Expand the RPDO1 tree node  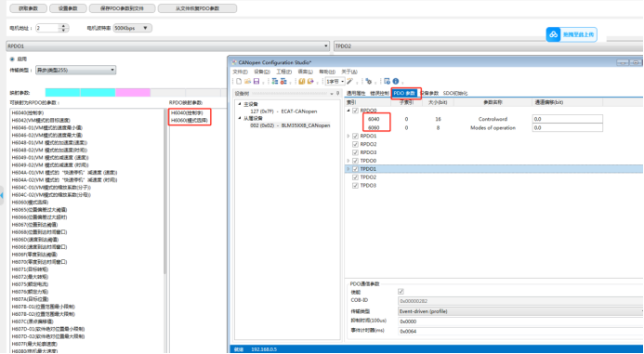(348, 136)
